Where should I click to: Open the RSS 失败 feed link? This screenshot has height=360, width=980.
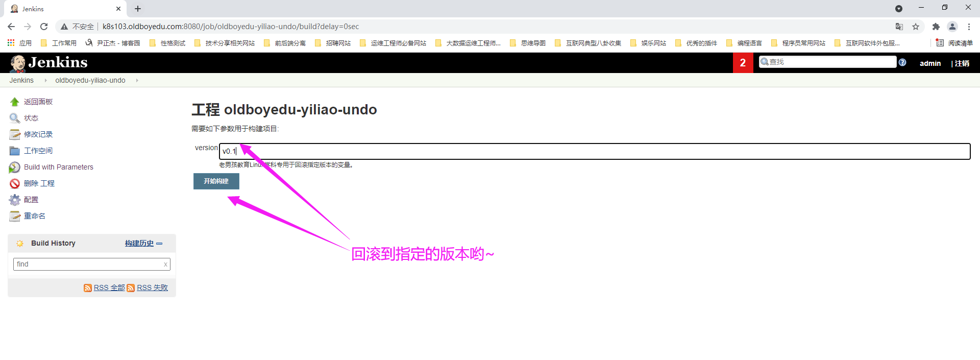[152, 288]
